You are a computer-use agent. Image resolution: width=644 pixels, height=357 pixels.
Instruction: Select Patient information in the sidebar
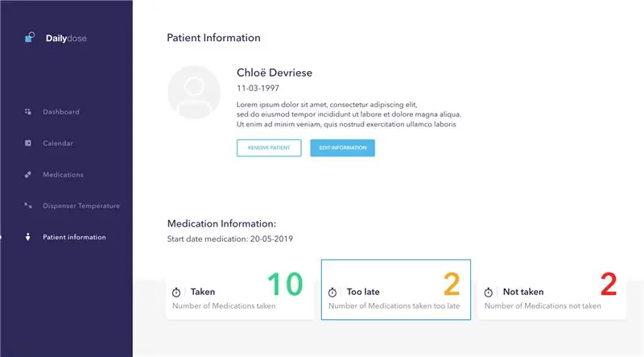click(74, 237)
